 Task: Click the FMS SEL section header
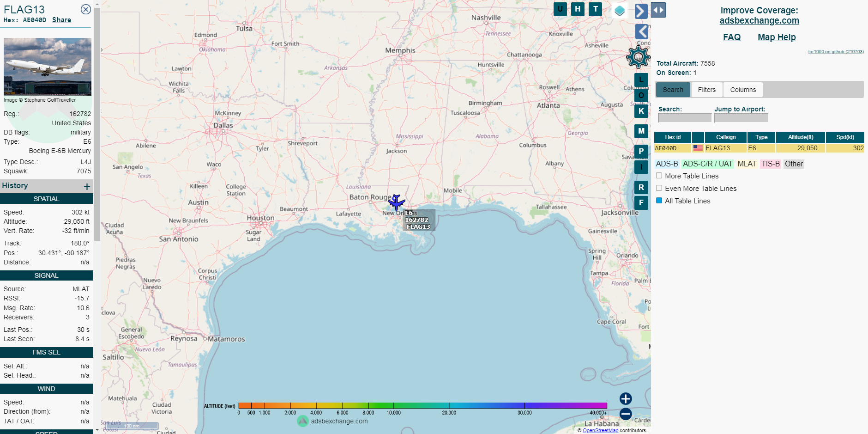(47, 352)
